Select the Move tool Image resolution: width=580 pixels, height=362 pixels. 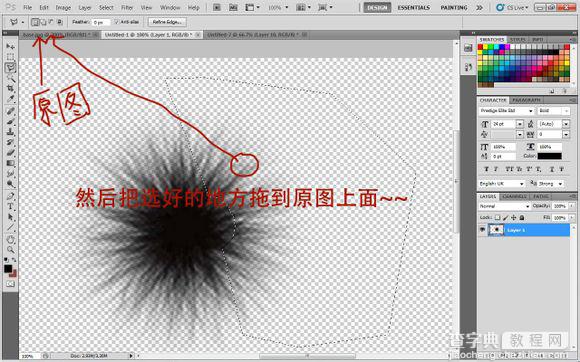10,46
